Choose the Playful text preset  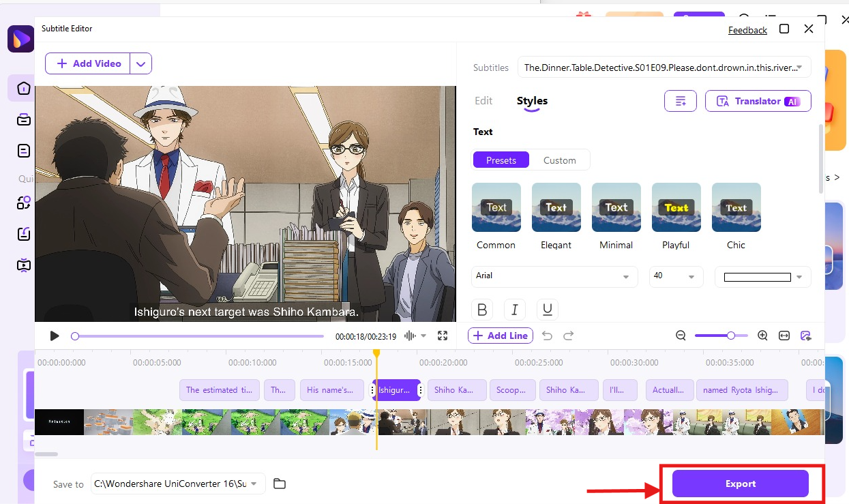(x=676, y=207)
